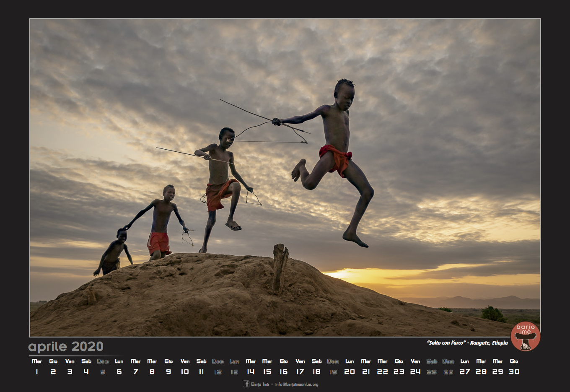Select day 1 on the calendar

pyautogui.click(x=37, y=371)
